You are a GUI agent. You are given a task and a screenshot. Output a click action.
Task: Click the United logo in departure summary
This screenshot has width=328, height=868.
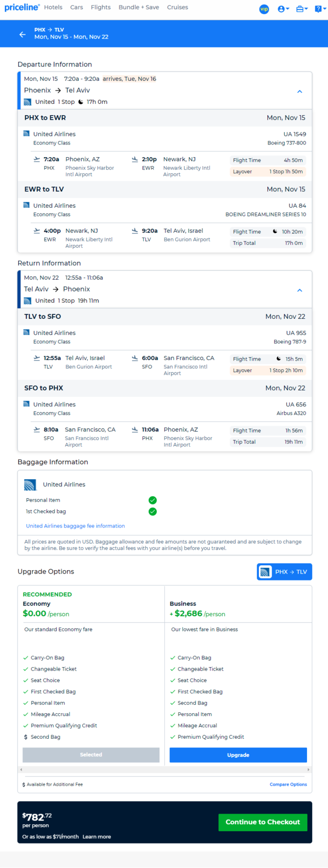pos(28,102)
